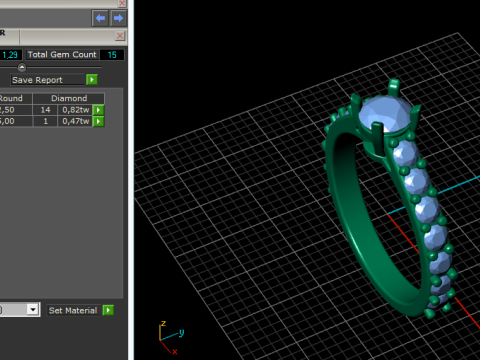Select the cell showing 1 gem
Image resolution: width=480 pixels, height=360 pixels.
pos(45,121)
